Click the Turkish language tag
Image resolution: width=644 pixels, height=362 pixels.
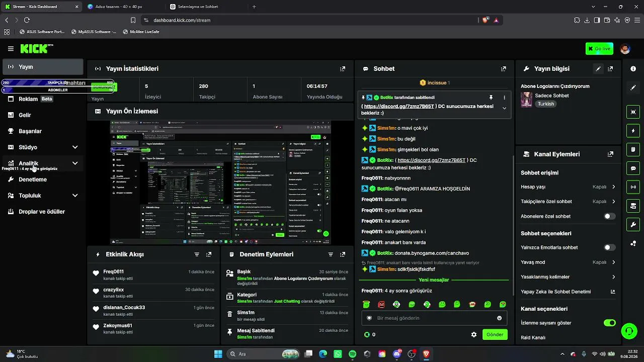tap(546, 104)
